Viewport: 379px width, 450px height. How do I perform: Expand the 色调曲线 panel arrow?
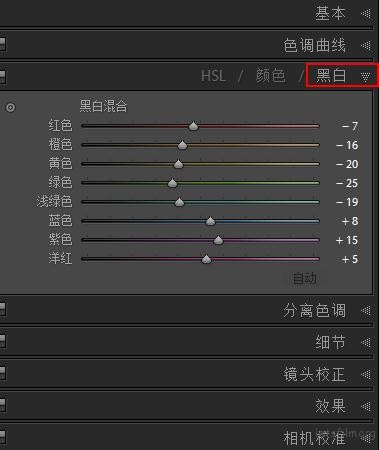coord(366,45)
